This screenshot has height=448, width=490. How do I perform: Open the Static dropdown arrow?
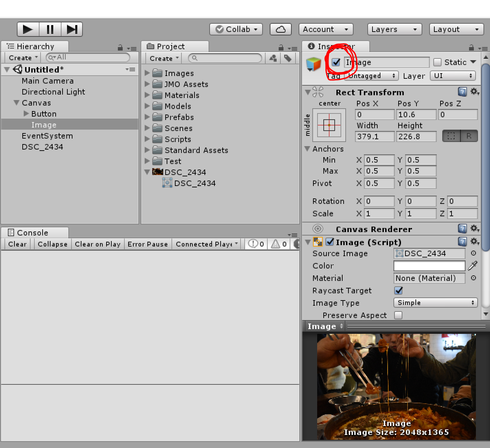pos(473,62)
